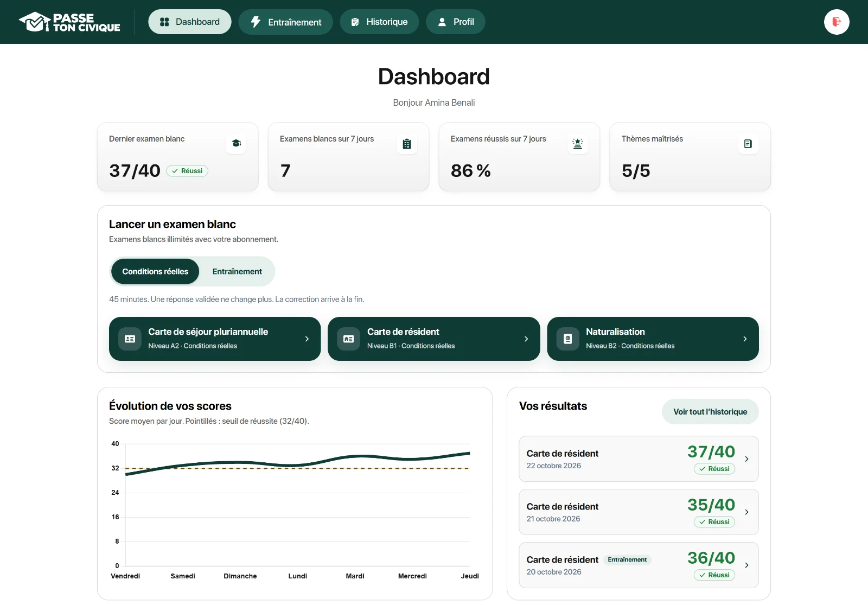Expand the 22 octobre 2026 result chevron
Viewport: 868px width, 605px height.
[x=747, y=459]
